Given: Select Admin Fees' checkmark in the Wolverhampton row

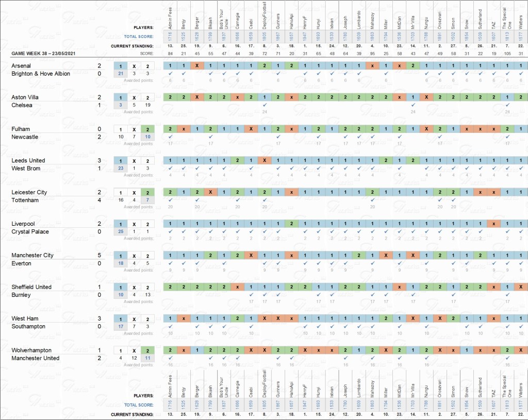Looking at the screenshot, I should pos(170,358).
